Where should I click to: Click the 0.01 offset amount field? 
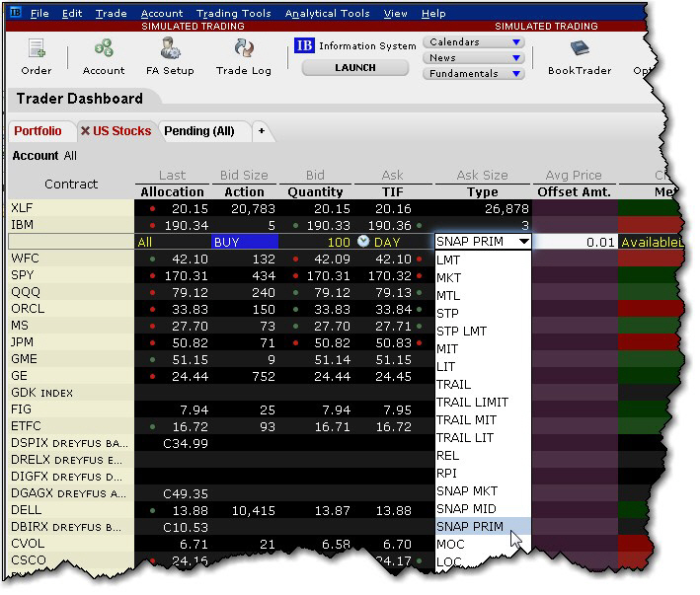click(575, 242)
